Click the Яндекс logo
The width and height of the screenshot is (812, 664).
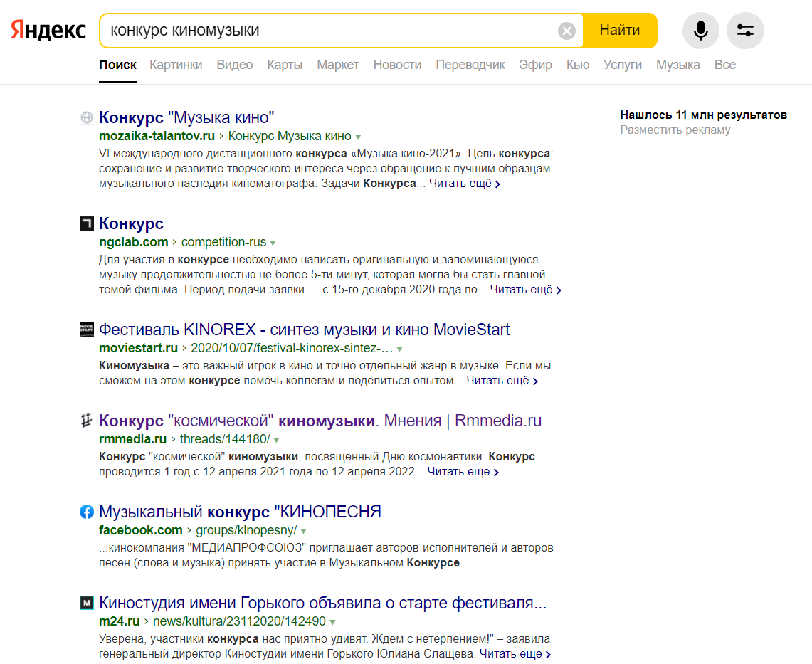pyautogui.click(x=48, y=30)
